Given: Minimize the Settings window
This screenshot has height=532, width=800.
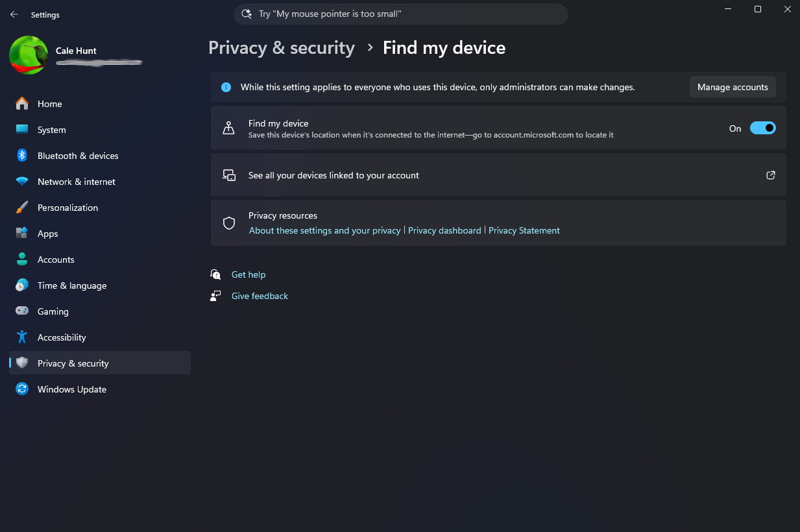Looking at the screenshot, I should 728,9.
